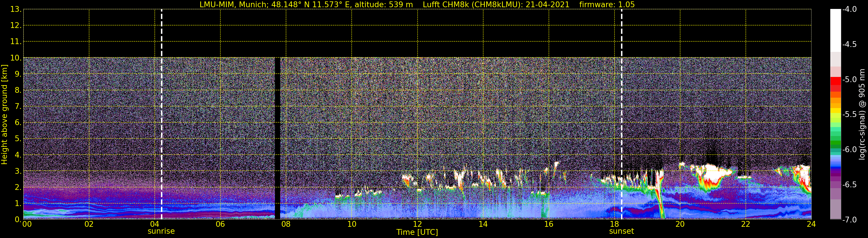Click the y-axis tick label '5.'
This screenshot has height=238, width=868.
point(18,139)
